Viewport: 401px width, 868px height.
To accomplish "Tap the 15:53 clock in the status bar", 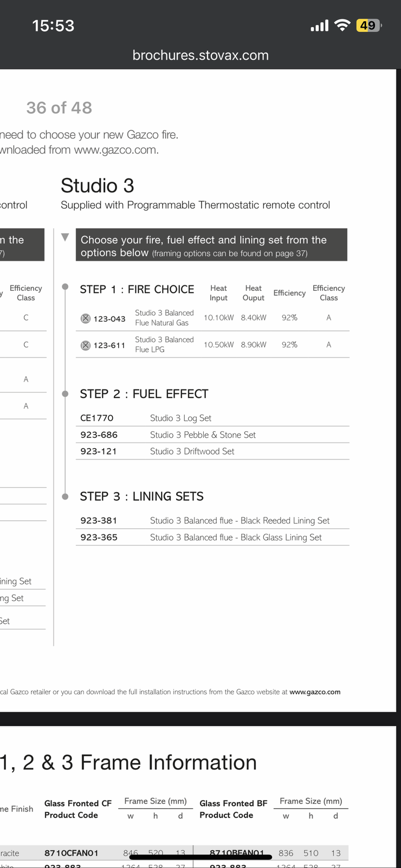I will click(53, 25).
